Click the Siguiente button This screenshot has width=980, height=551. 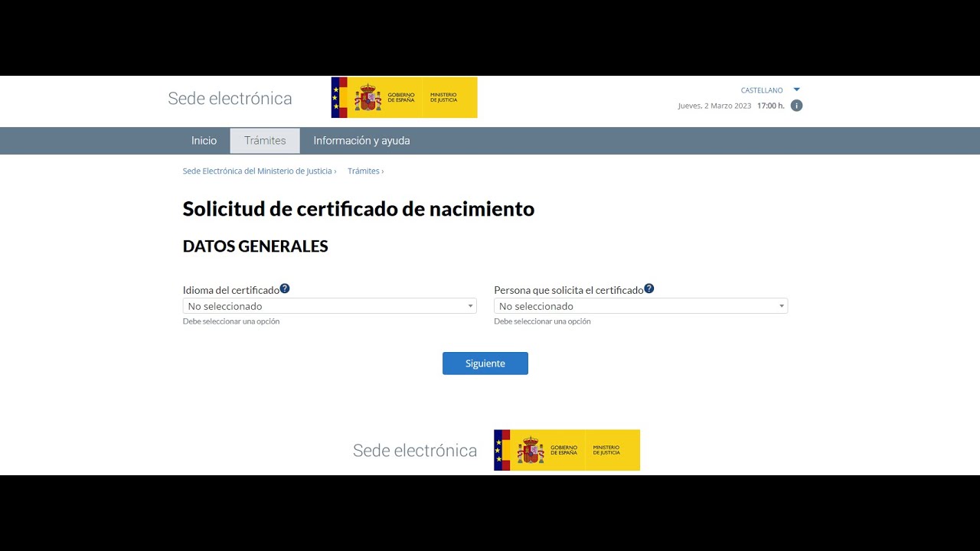(x=485, y=364)
